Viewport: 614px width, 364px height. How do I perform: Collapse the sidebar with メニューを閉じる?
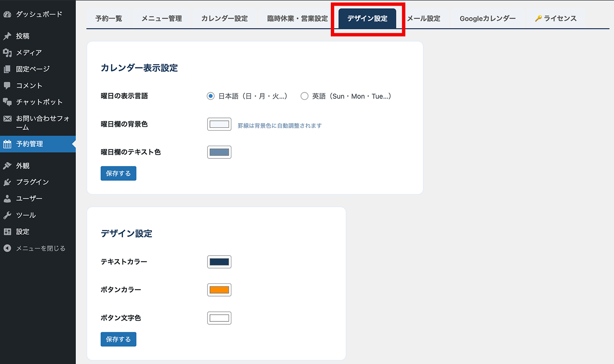pyautogui.click(x=40, y=248)
